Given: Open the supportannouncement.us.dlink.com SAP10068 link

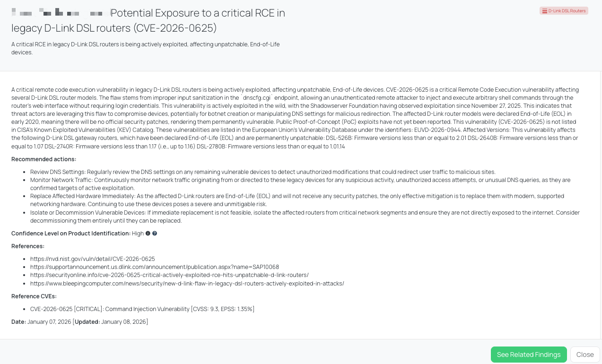Looking at the screenshot, I should (154, 267).
